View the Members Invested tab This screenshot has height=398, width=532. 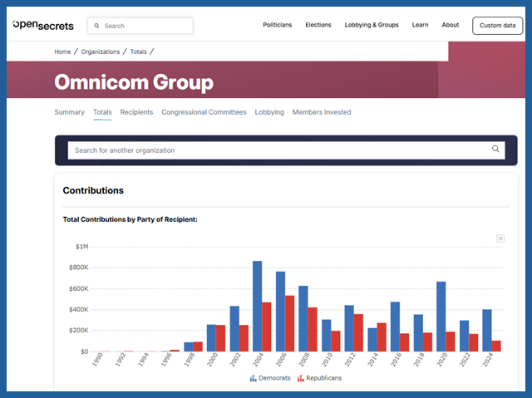(x=322, y=112)
